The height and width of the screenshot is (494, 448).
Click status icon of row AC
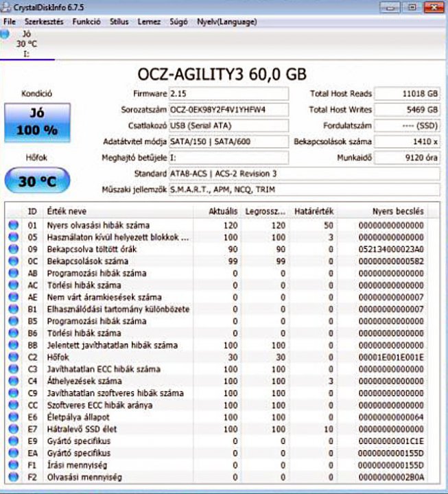click(13, 285)
